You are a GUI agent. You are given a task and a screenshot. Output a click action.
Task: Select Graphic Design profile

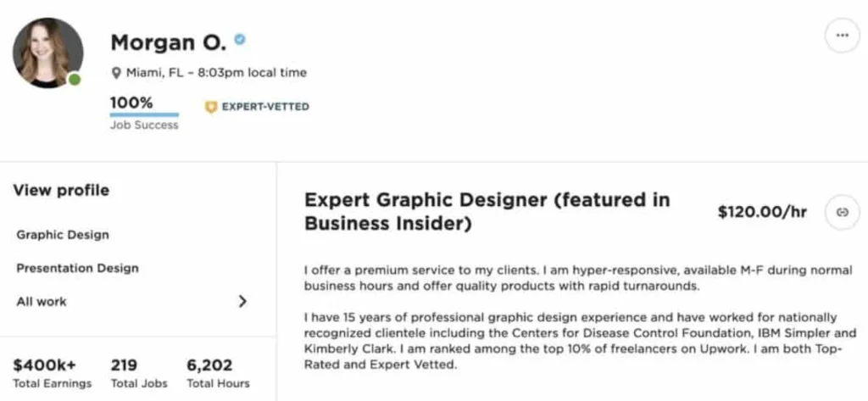pos(63,235)
